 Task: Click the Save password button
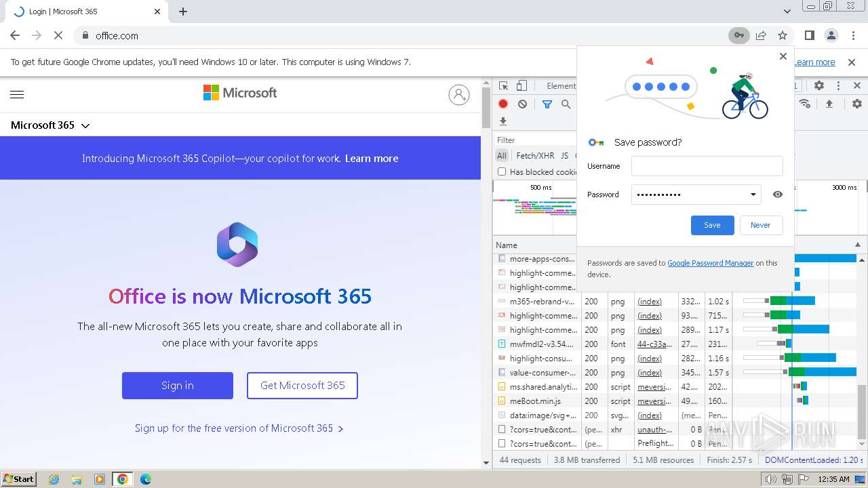(712, 225)
